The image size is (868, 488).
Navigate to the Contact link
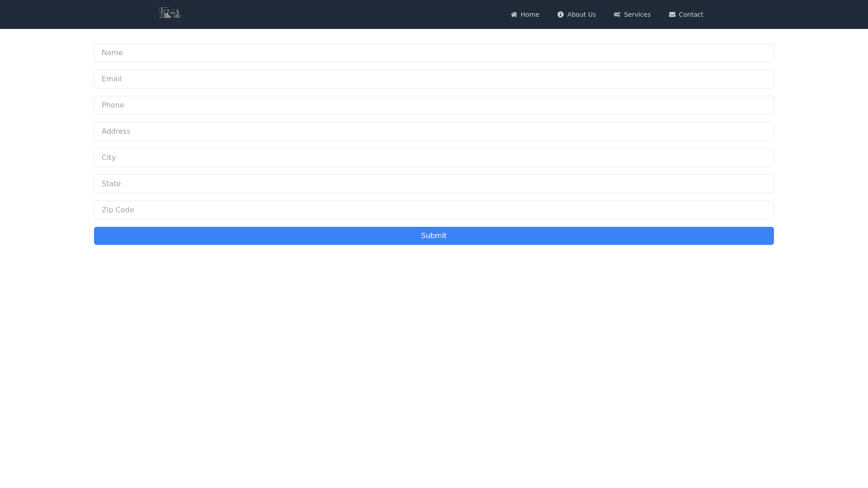(691, 14)
